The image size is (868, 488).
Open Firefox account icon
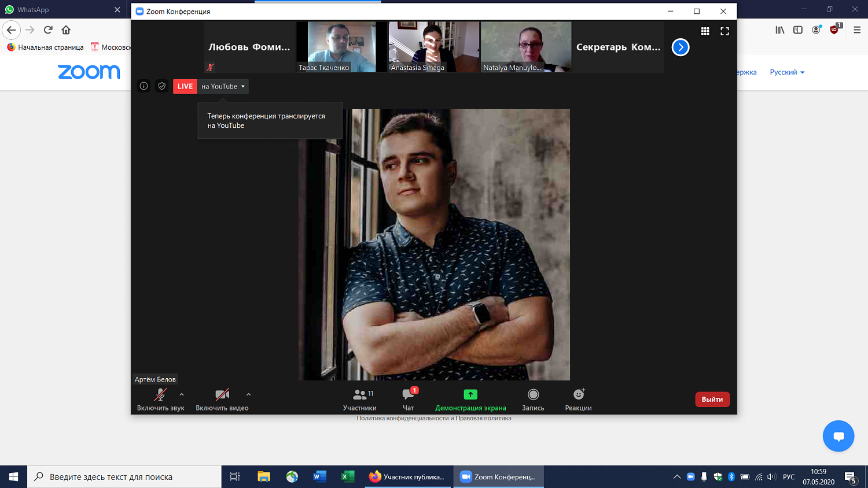coord(816,30)
